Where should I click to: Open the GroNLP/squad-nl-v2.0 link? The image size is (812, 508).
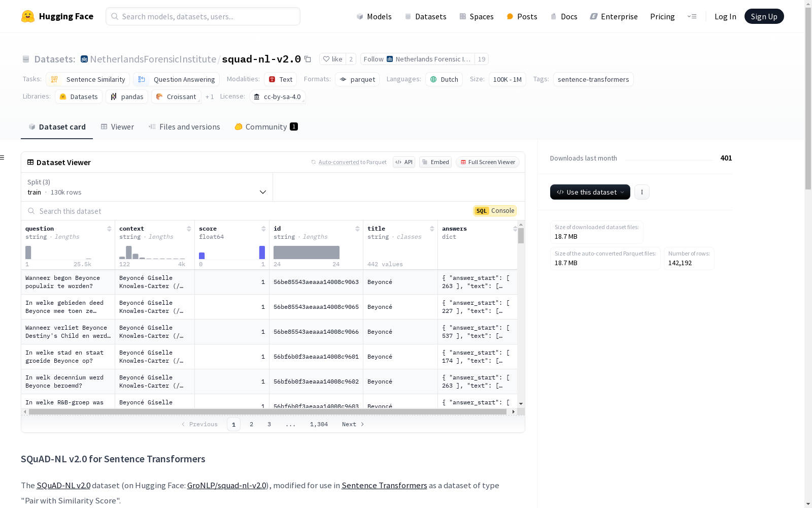pyautogui.click(x=227, y=485)
